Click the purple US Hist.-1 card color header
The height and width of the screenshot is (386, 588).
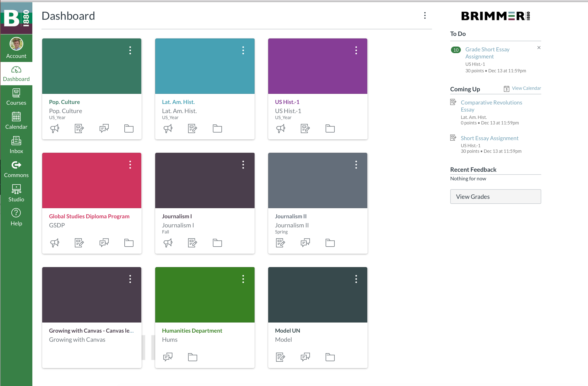(x=318, y=66)
